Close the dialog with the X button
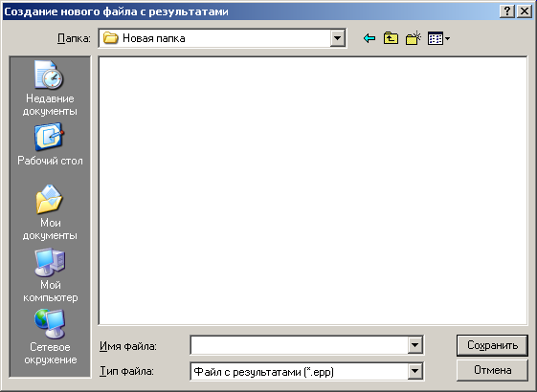 point(525,11)
